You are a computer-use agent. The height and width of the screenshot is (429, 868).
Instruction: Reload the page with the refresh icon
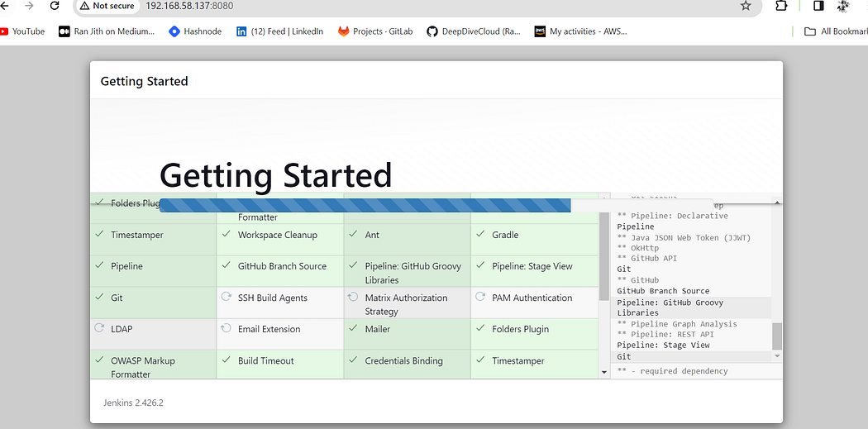coord(55,6)
